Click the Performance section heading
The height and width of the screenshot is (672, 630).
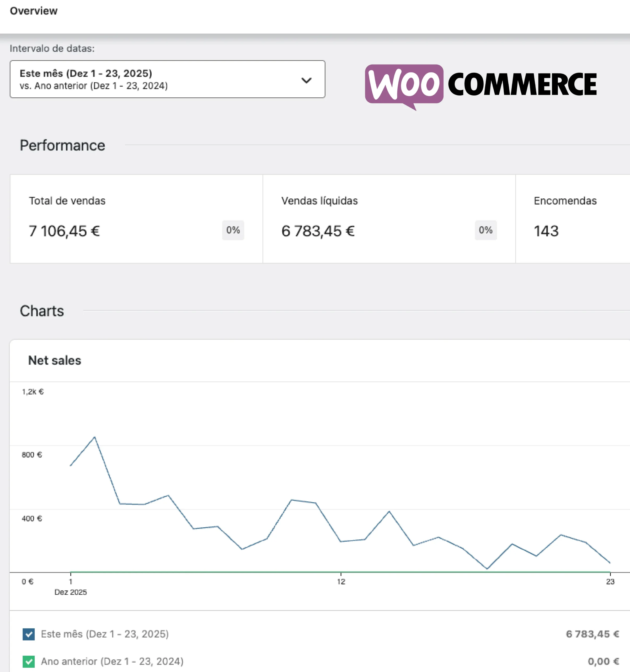tap(62, 145)
